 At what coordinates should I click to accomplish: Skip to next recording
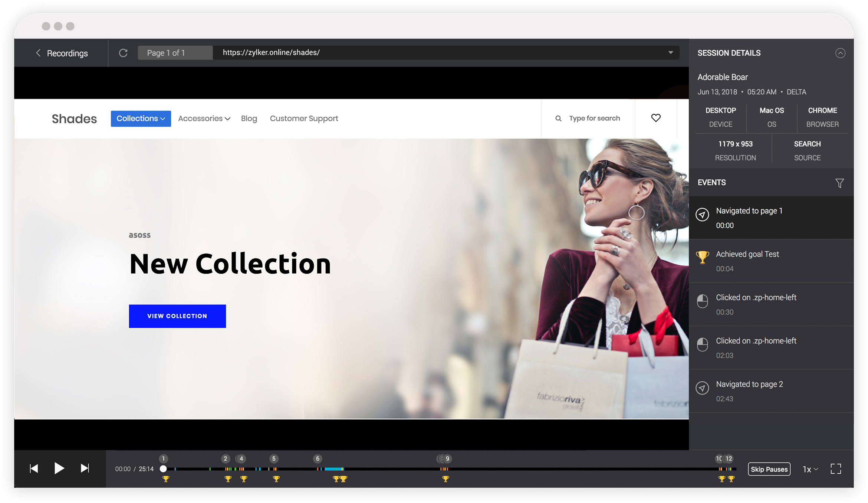[x=85, y=468]
